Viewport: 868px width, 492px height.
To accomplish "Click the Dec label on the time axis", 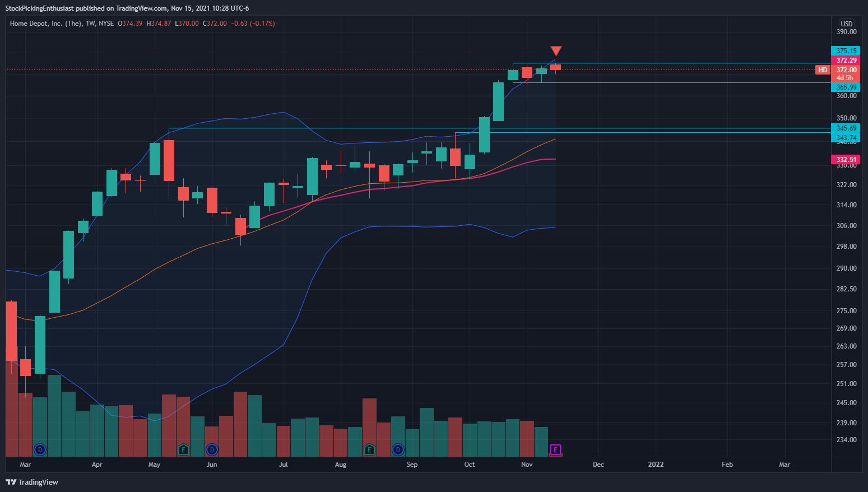I will click(x=598, y=465).
